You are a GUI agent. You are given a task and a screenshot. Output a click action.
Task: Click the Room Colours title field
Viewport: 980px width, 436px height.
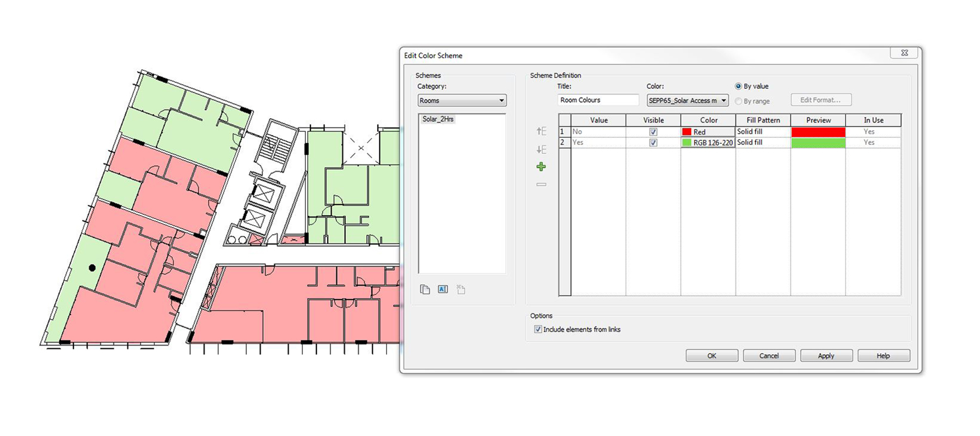[598, 100]
